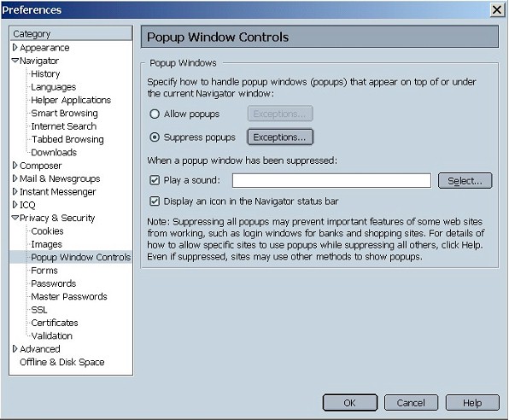Select the Allow popups radio button
Image resolution: width=509 pixels, height=420 pixels.
(x=155, y=114)
